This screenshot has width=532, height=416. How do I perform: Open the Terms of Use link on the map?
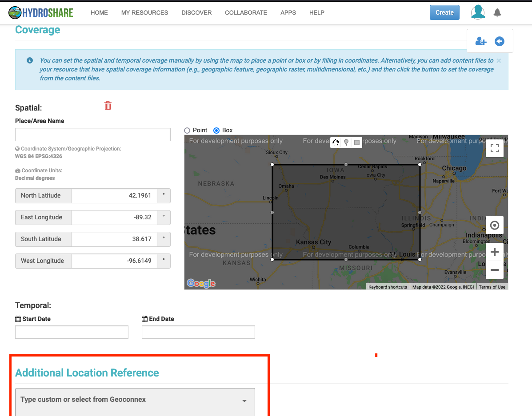point(492,287)
